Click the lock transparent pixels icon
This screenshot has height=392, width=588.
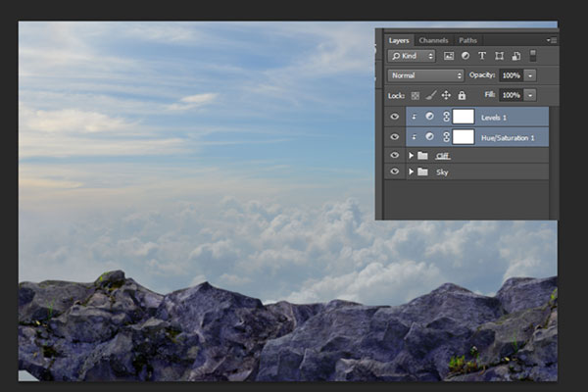pyautogui.click(x=415, y=95)
